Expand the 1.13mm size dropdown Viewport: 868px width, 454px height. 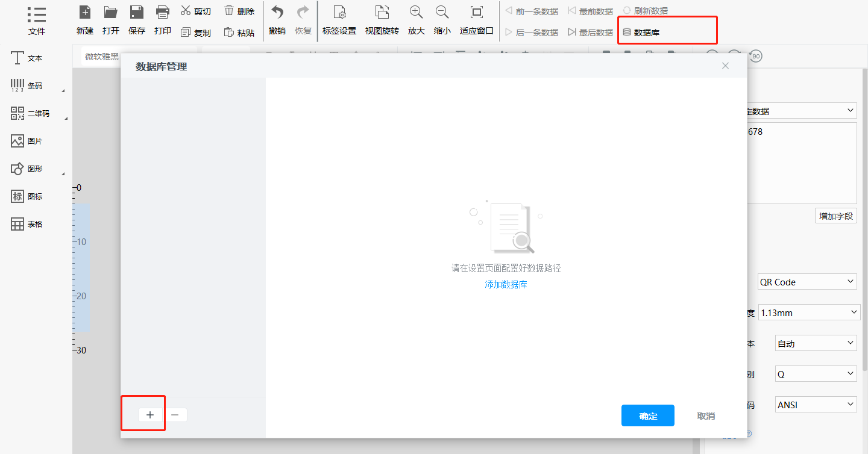coord(807,313)
